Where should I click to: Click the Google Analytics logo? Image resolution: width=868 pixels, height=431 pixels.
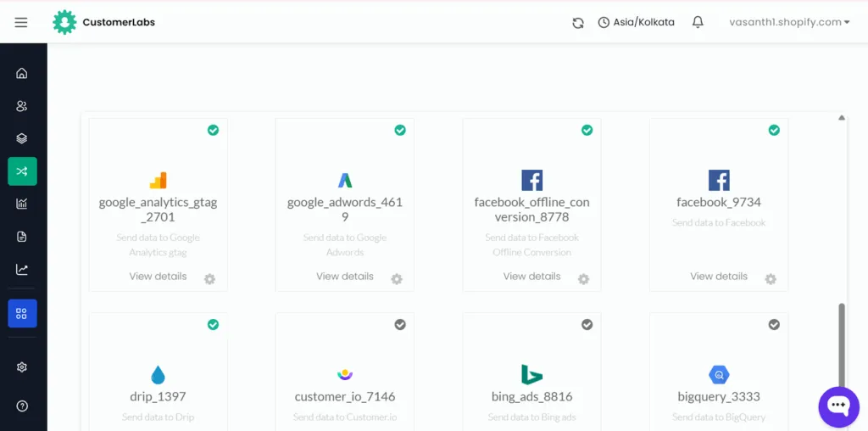pos(158,181)
